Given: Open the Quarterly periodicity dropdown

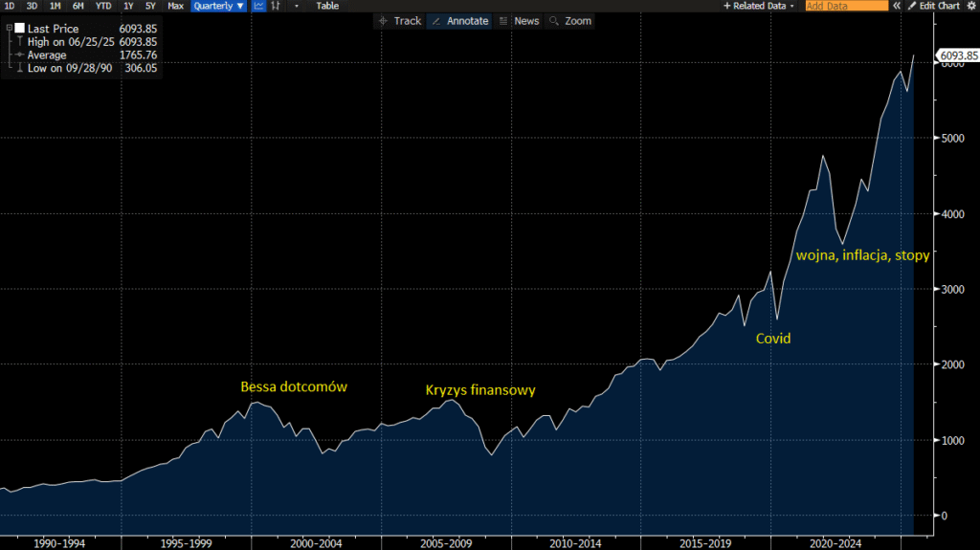Looking at the screenshot, I should pyautogui.click(x=218, y=6).
